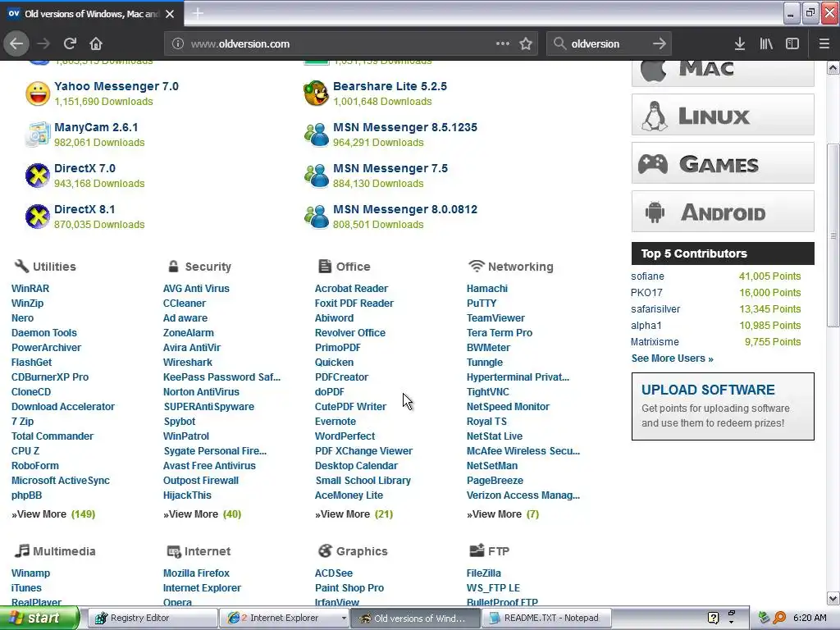Reload the current page
Image resolution: width=840 pixels, height=630 pixels.
click(x=70, y=44)
